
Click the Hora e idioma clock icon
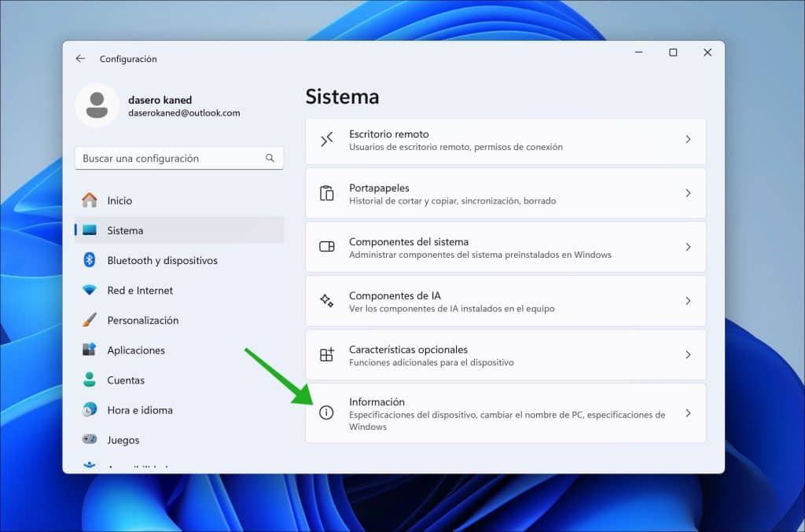pyautogui.click(x=90, y=409)
